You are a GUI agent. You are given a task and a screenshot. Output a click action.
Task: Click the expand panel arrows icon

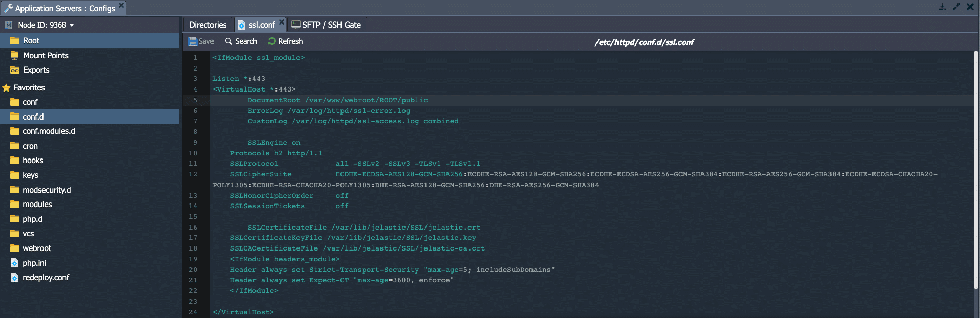pos(956,7)
